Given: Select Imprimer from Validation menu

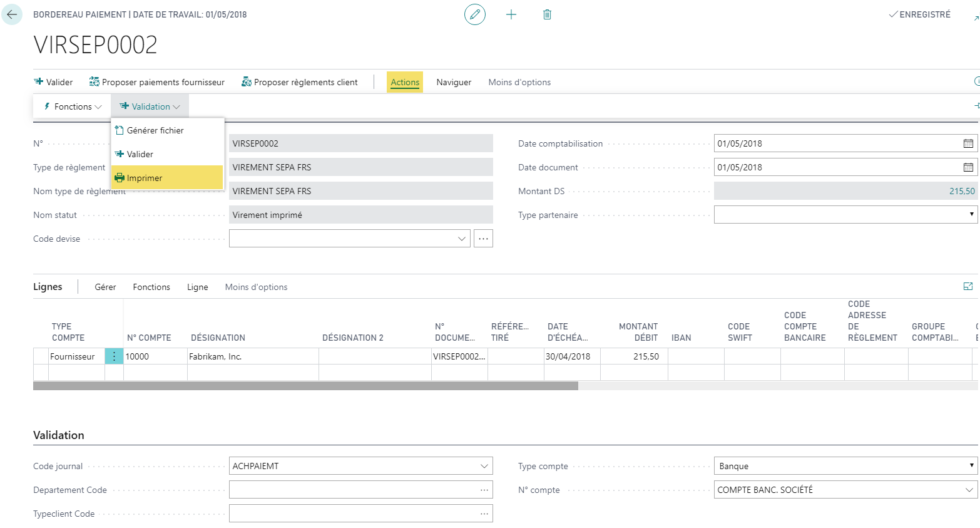Looking at the screenshot, I should pyautogui.click(x=145, y=178).
